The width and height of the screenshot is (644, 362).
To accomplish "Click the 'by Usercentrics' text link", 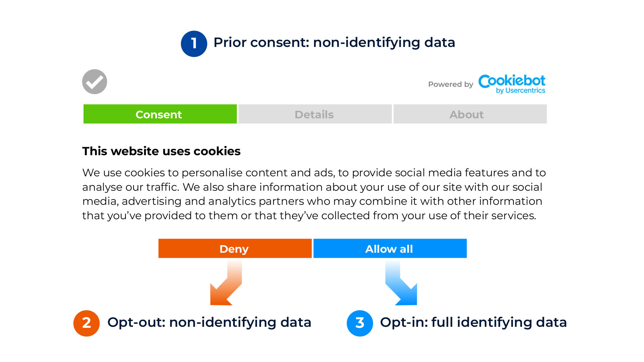I will point(521,90).
